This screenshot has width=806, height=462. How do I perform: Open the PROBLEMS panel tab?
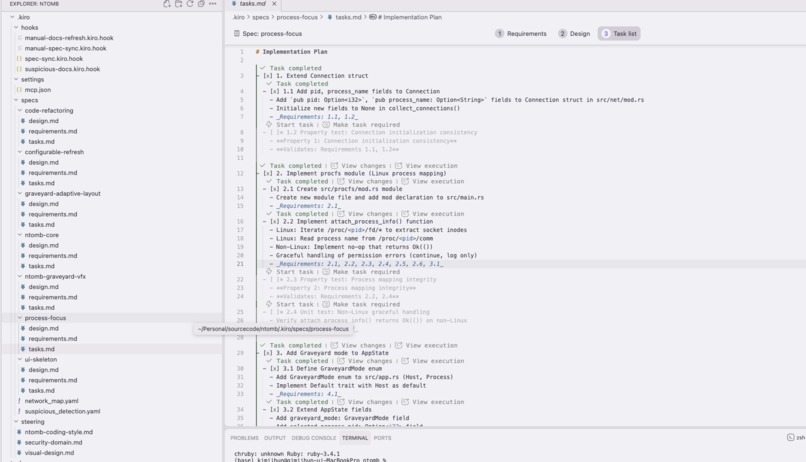(x=244, y=438)
